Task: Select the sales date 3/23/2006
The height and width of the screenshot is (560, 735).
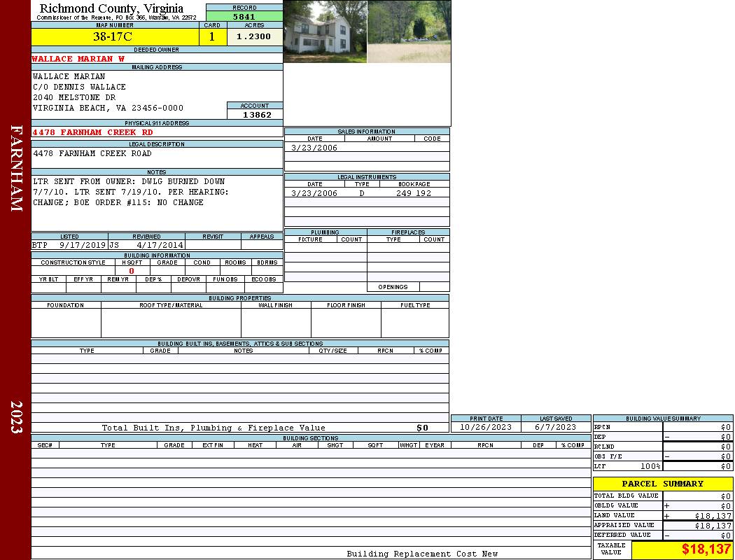Action: (x=314, y=148)
